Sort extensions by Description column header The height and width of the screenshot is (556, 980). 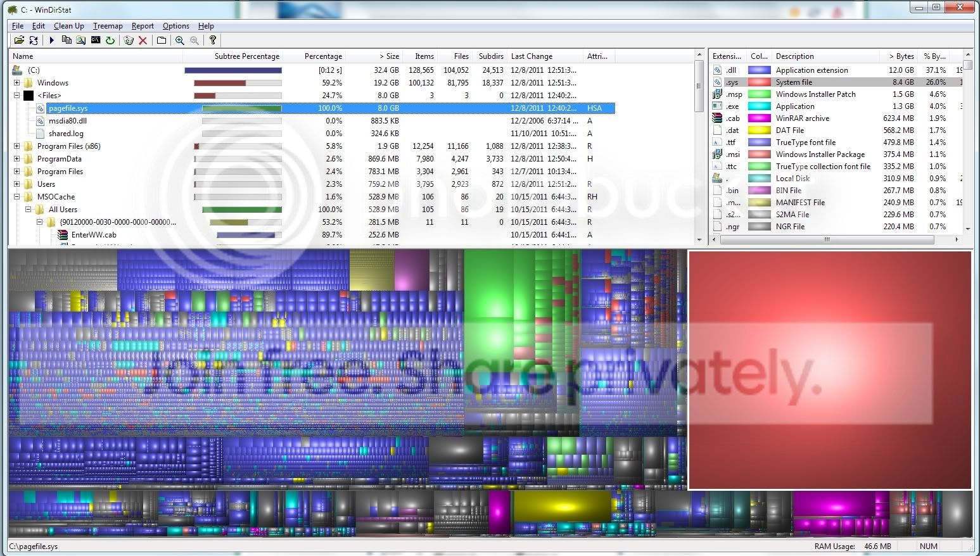[825, 56]
